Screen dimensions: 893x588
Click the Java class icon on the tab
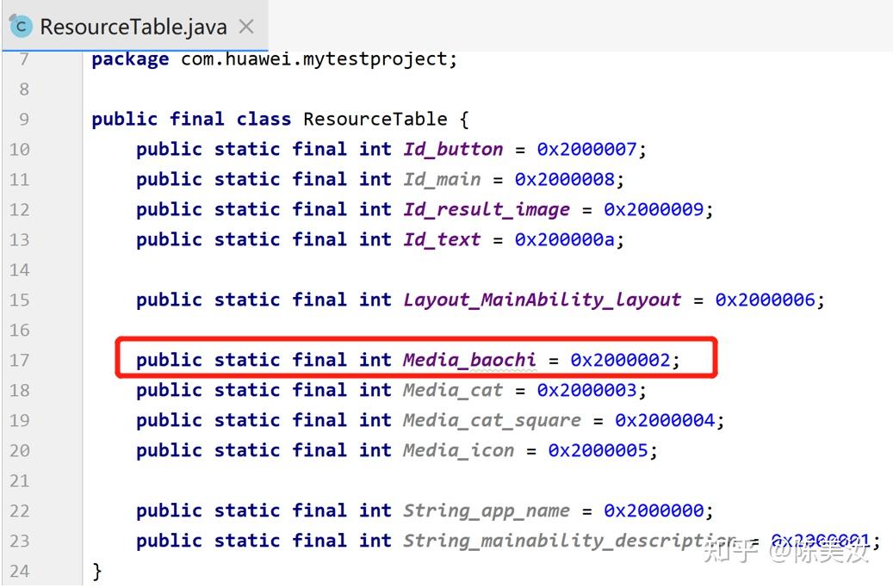click(x=22, y=26)
